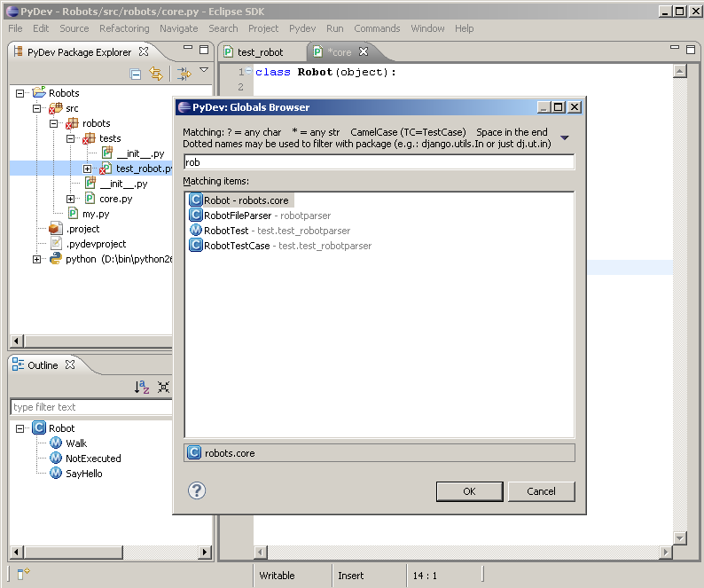Click the Package Explorer filter settings icon

pos(184,74)
